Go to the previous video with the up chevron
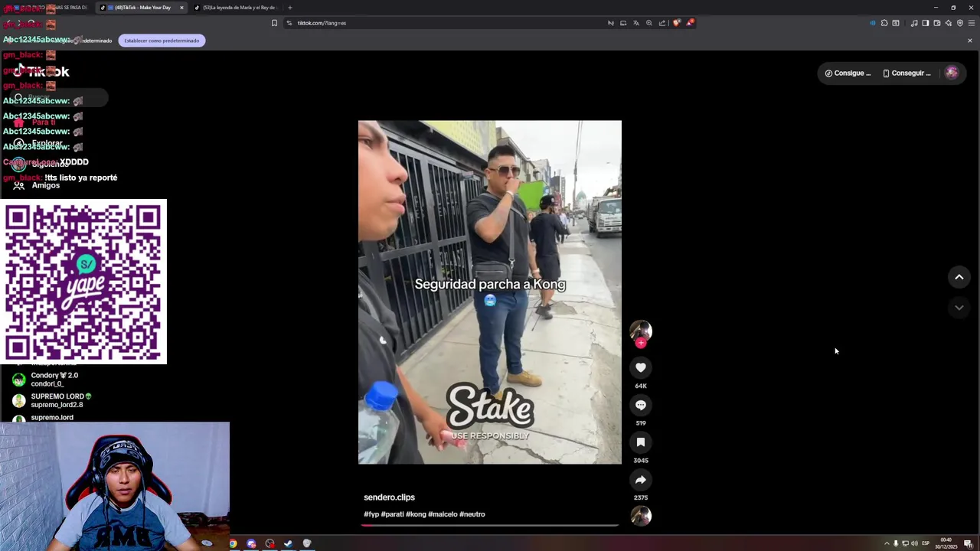The width and height of the screenshot is (980, 551). coord(959,277)
